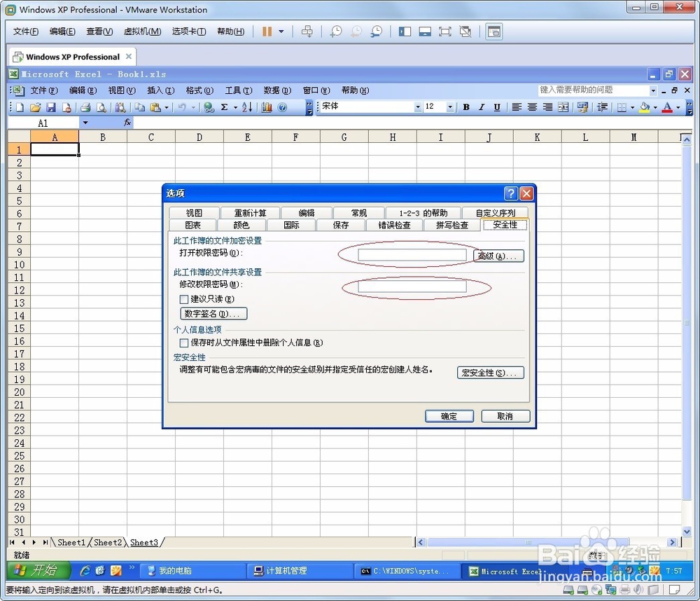Click the Save floppy disk icon
Image resolution: width=700 pixels, height=601 pixels.
pyautogui.click(x=51, y=107)
